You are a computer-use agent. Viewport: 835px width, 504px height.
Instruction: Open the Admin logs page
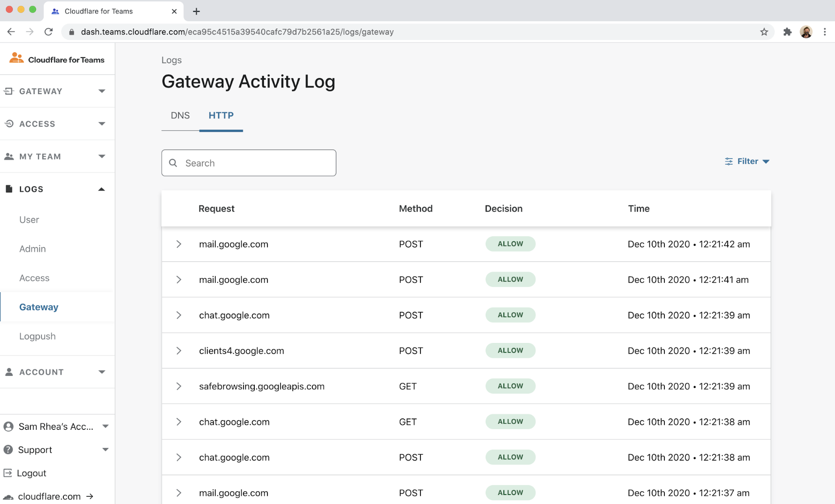[33, 249]
